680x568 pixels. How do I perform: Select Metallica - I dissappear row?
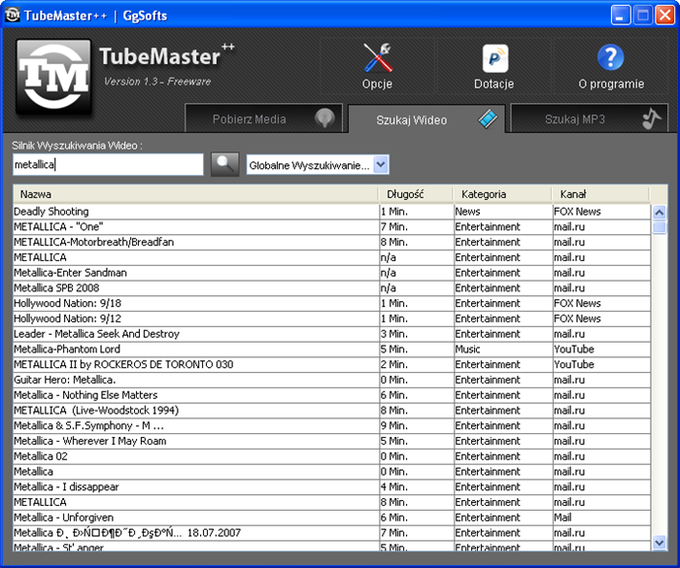point(332,486)
